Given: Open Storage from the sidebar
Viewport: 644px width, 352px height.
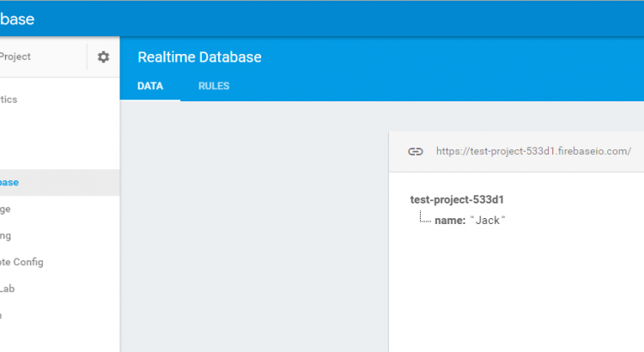Looking at the screenshot, I should (x=6, y=209).
